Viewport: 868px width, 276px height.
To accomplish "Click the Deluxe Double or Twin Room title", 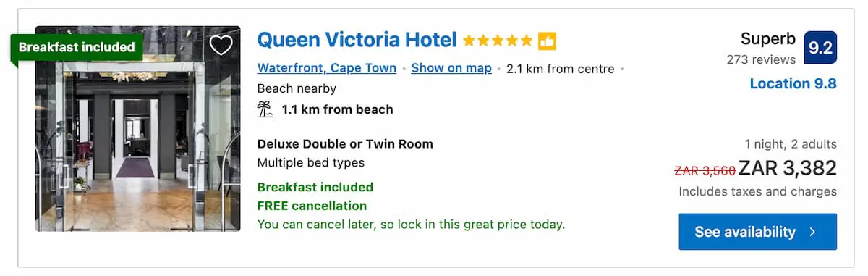I will 345,143.
